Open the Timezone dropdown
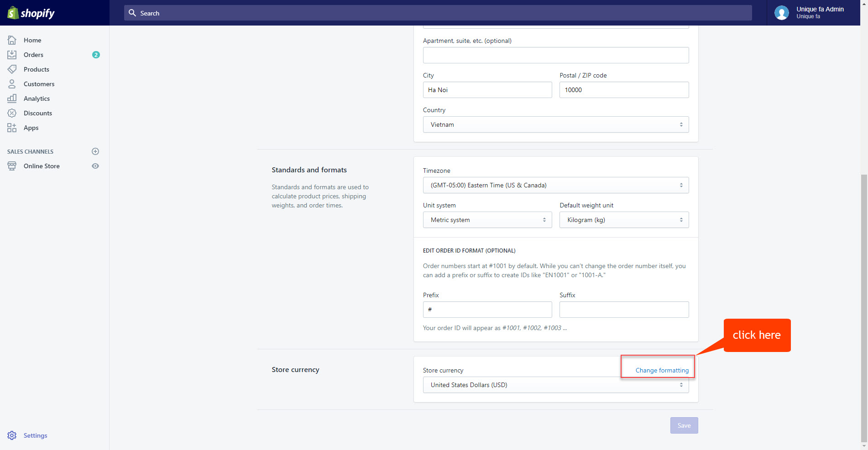The image size is (868, 450). click(x=556, y=185)
